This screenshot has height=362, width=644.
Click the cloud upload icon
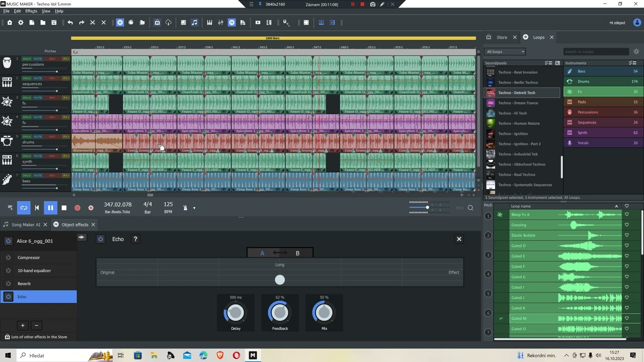(169, 23)
